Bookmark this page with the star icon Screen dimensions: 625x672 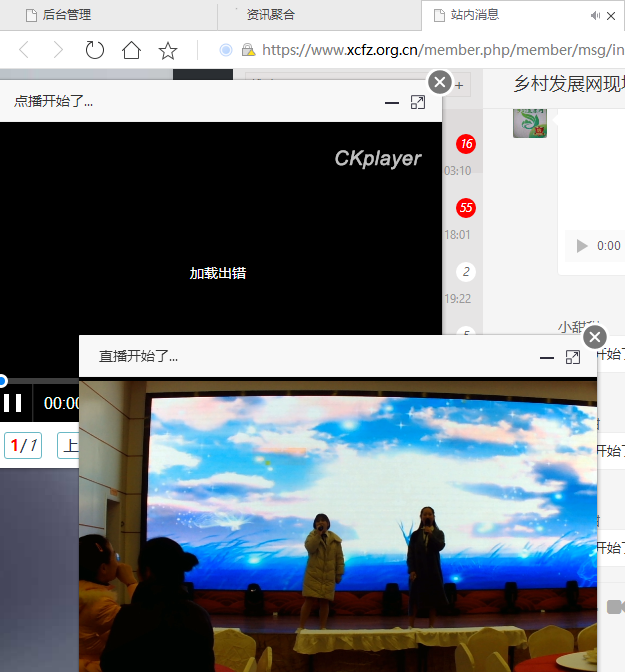coord(168,50)
